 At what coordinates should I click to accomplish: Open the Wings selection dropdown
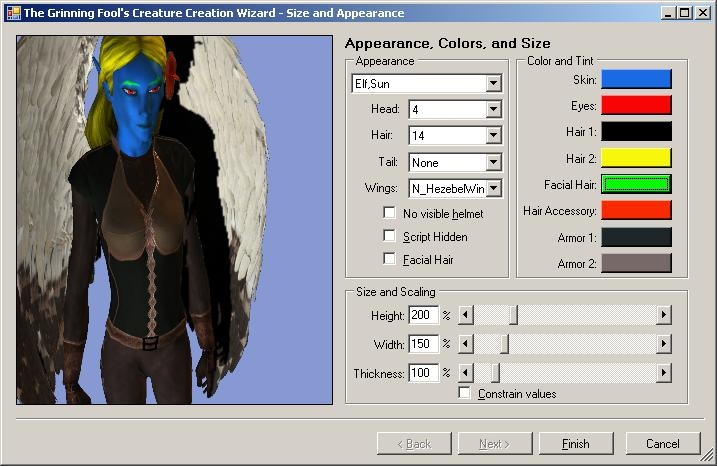tap(493, 188)
